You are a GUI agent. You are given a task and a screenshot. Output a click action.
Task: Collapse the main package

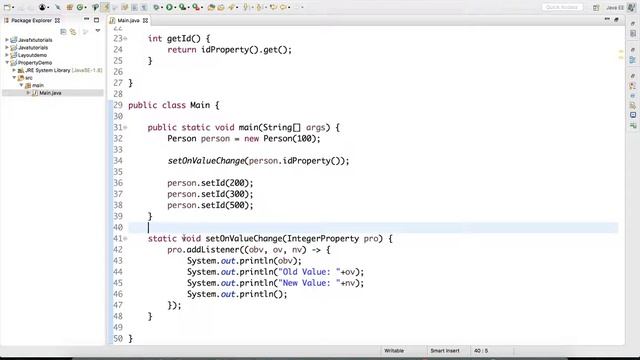(21, 85)
